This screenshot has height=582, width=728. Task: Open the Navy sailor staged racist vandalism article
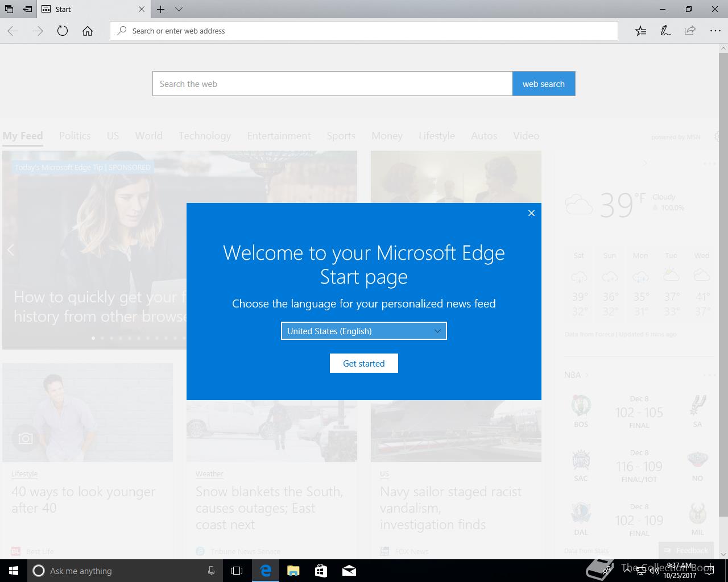451,508
